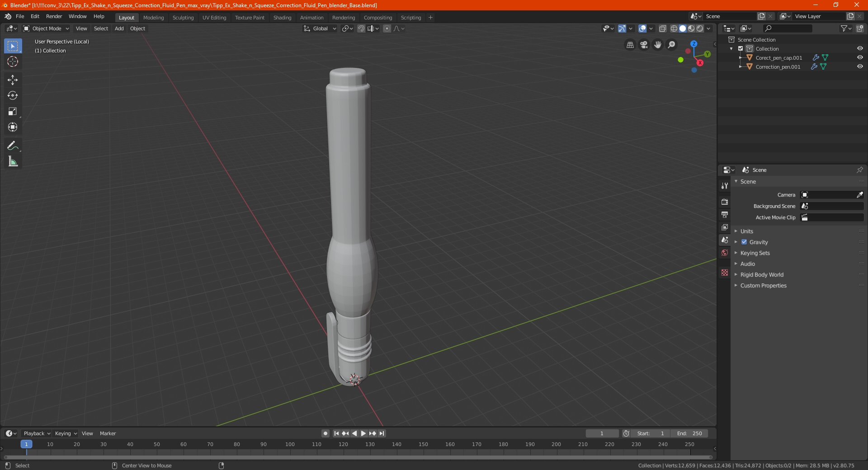Click the pan view hand icon
This screenshot has width=868, height=470.
click(658, 45)
